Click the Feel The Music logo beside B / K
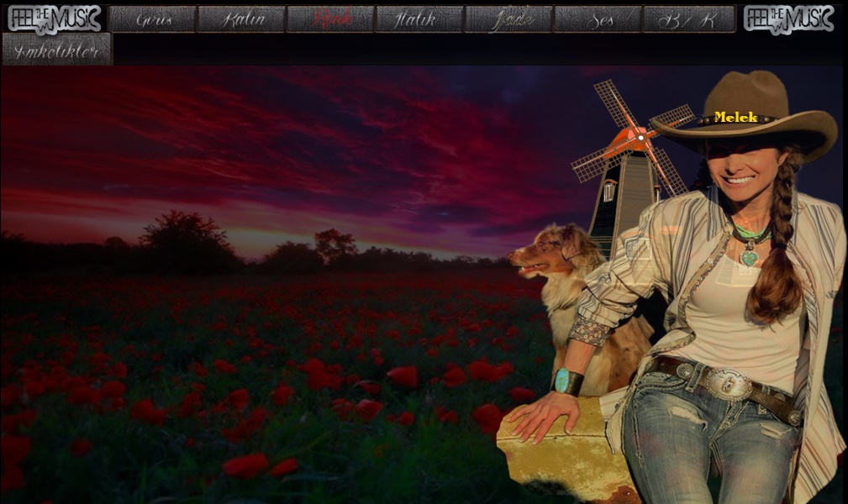This screenshot has width=848, height=504. click(789, 19)
